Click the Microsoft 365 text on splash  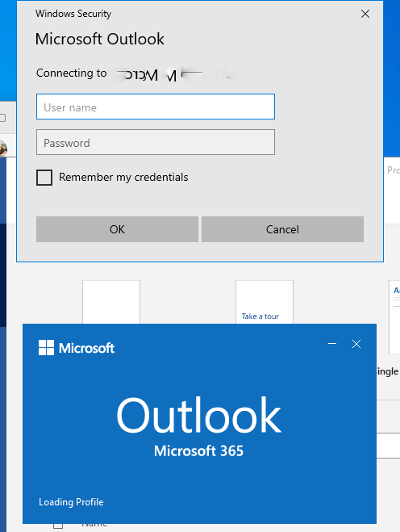pos(198,451)
